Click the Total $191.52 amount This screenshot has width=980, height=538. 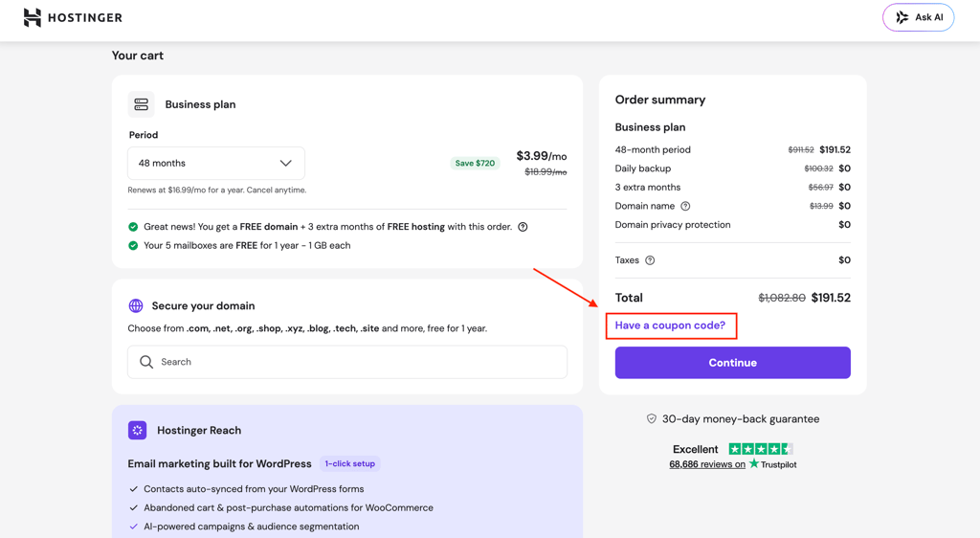[831, 298]
